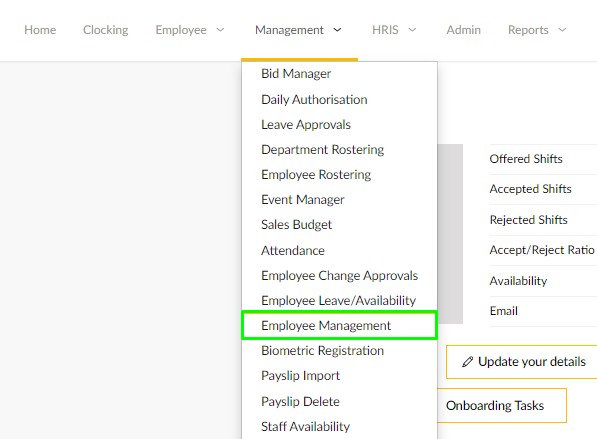Open the Onboarding Tasks button
The width and height of the screenshot is (597, 439).
click(502, 405)
